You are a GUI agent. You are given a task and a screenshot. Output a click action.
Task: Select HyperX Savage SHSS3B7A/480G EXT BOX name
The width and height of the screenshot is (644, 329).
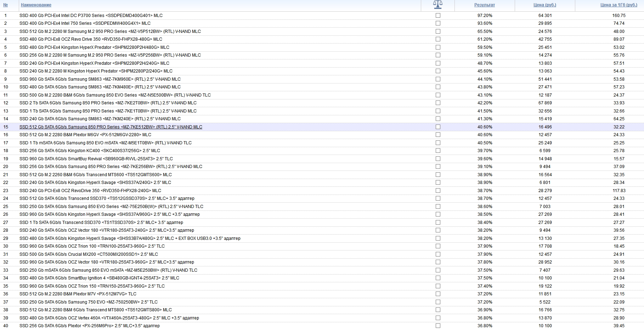coord(130,238)
